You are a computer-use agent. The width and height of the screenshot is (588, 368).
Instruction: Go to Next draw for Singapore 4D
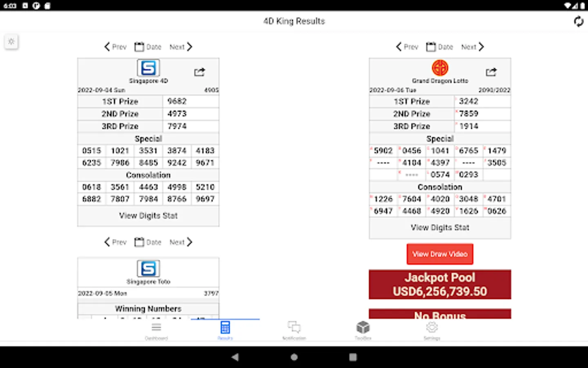click(181, 47)
